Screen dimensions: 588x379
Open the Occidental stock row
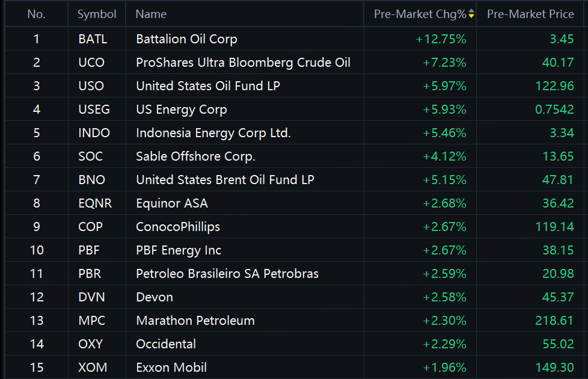[x=166, y=344]
